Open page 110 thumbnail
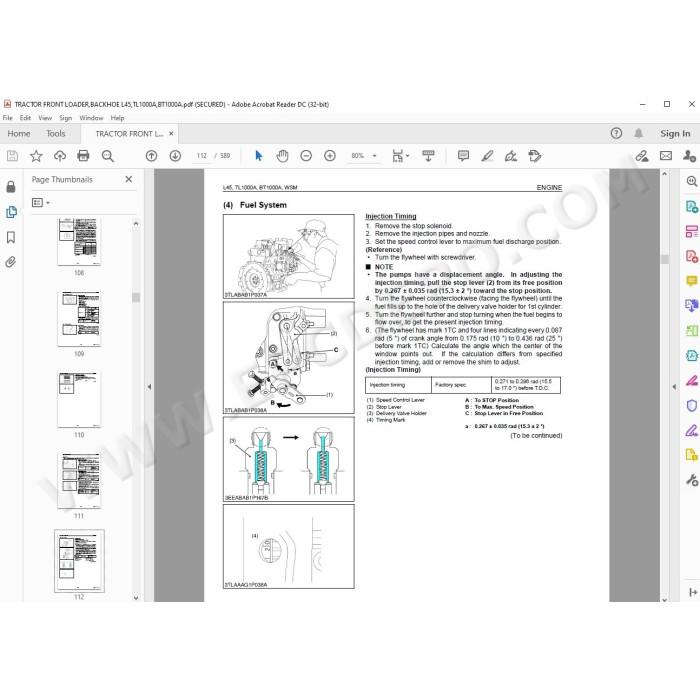700x700 pixels. pyautogui.click(x=79, y=399)
